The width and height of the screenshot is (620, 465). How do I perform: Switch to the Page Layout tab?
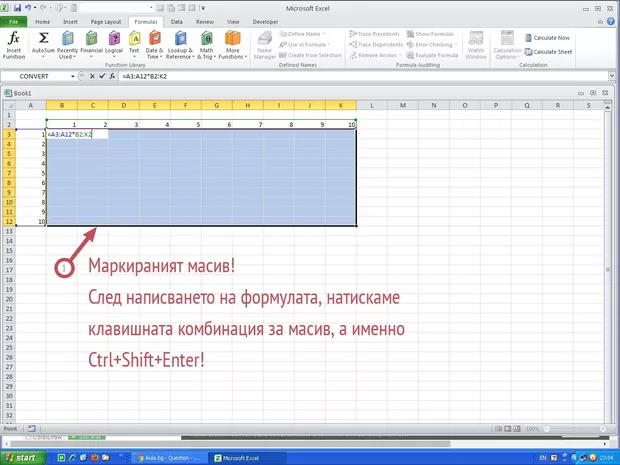pyautogui.click(x=106, y=22)
